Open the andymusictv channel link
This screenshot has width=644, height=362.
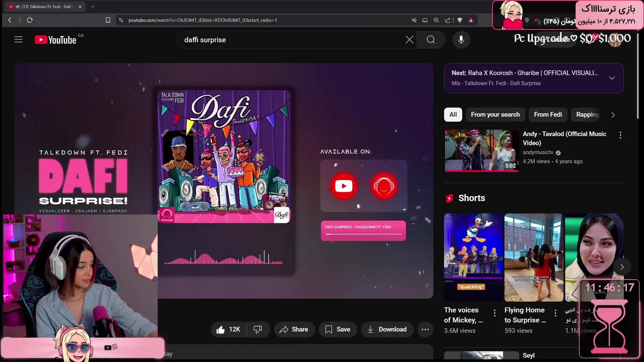[x=538, y=152]
